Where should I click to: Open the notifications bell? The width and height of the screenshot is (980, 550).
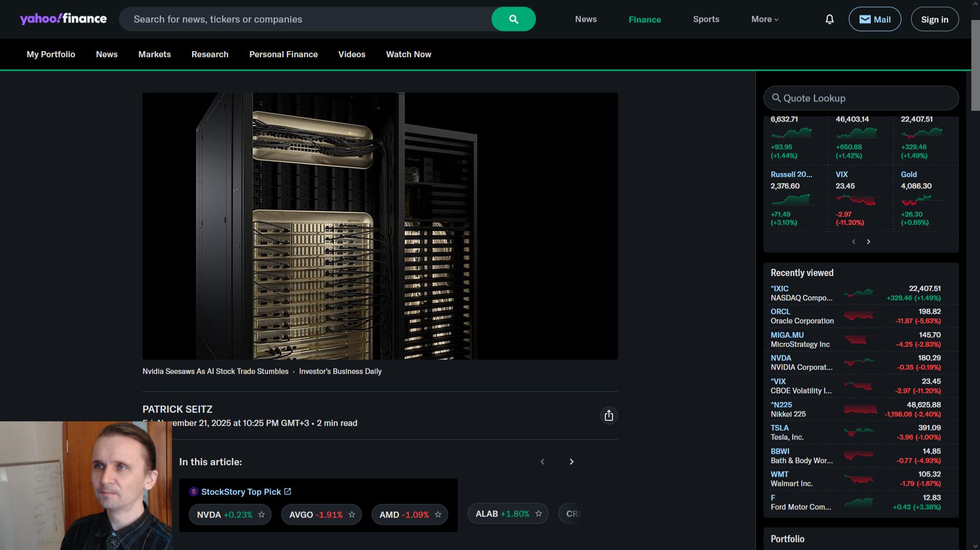[x=829, y=19]
